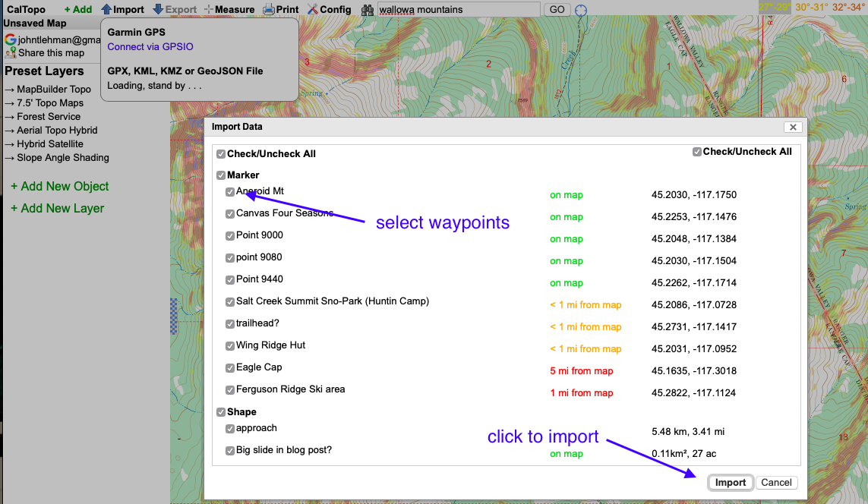The width and height of the screenshot is (868, 504).
Task: Click the area 0.11km², 27 ac
Action: pyautogui.click(x=683, y=454)
